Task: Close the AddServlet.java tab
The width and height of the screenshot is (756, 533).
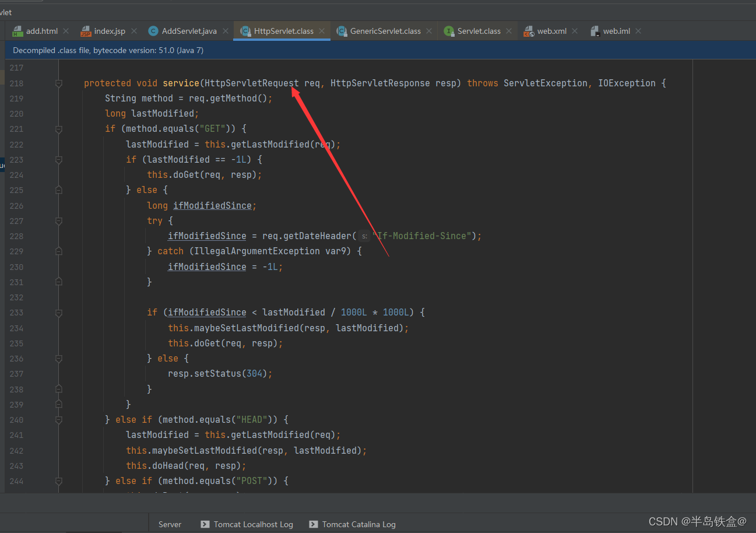Action: click(225, 31)
